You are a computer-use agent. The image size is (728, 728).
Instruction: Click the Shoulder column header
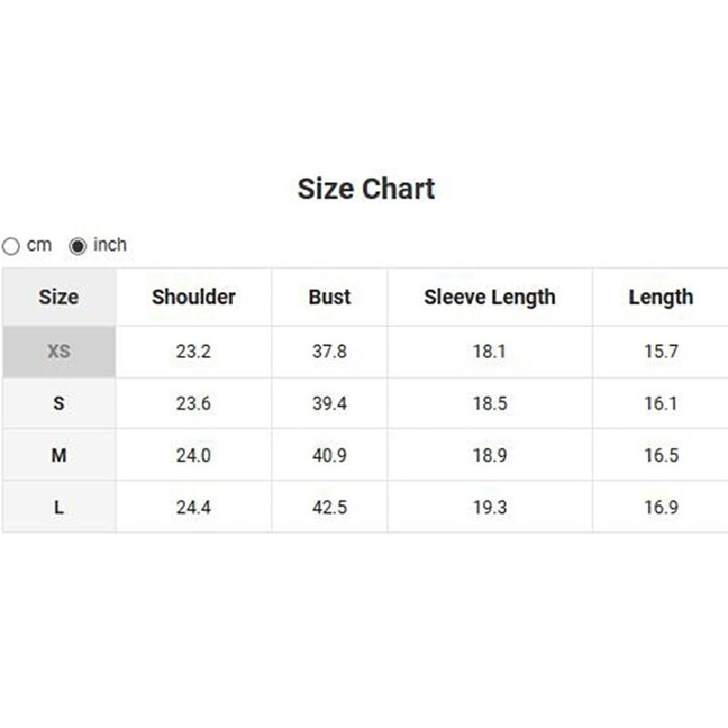click(194, 298)
